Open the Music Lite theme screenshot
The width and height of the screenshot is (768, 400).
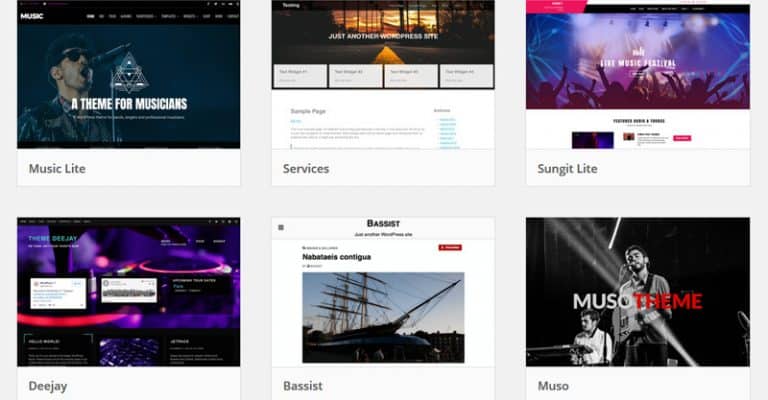click(128, 74)
